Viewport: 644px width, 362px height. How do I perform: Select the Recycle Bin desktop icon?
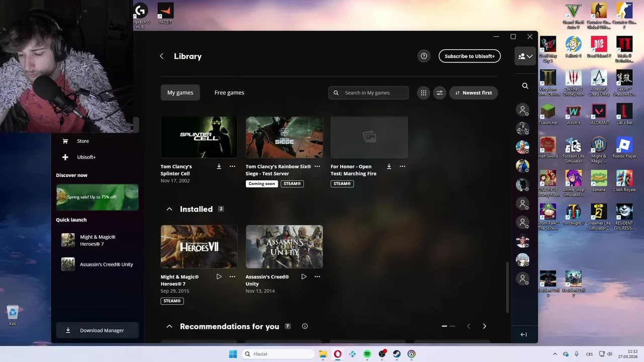coord(13,316)
